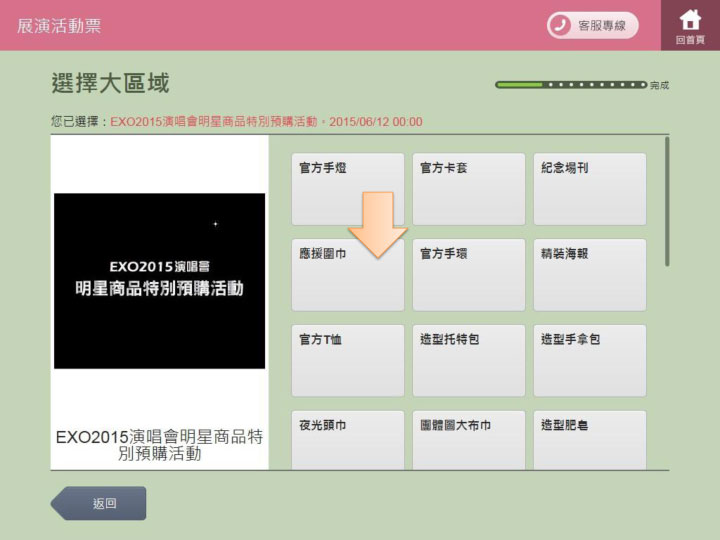Choose the 造型肥皂 tile

[590, 440]
